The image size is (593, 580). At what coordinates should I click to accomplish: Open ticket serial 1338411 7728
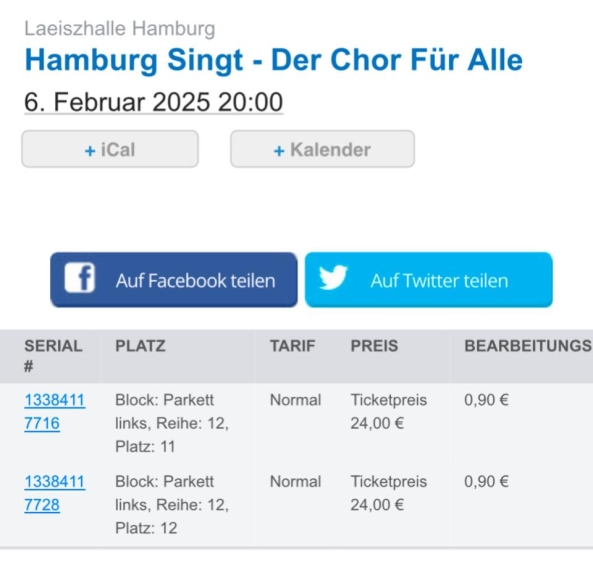(x=55, y=493)
